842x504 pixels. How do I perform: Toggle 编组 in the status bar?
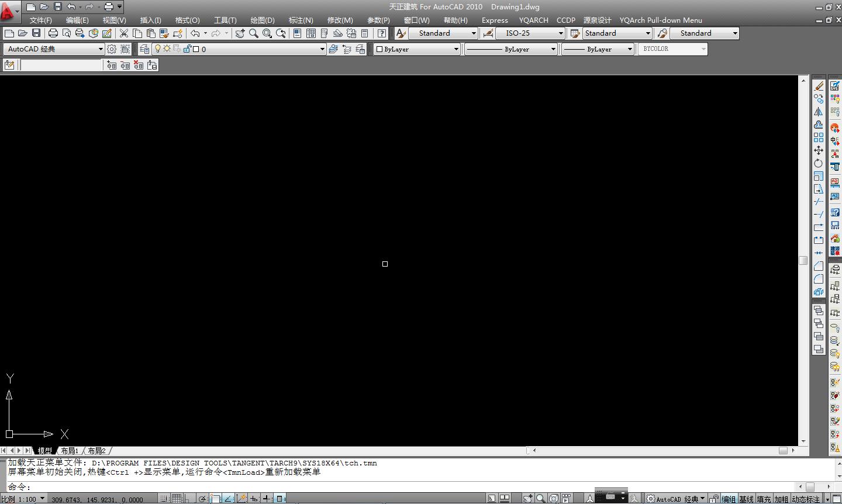(729, 499)
